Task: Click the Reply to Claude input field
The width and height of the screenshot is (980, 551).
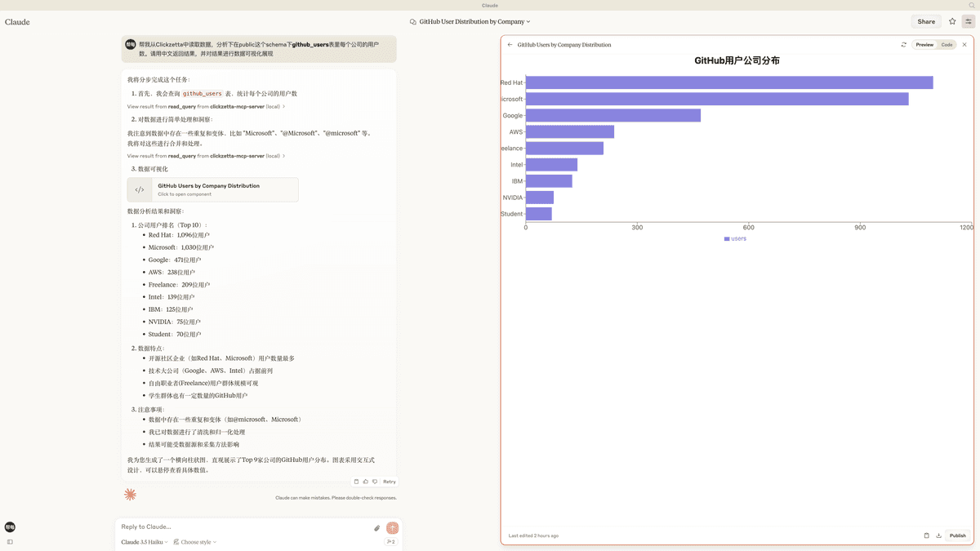Action: [245, 527]
